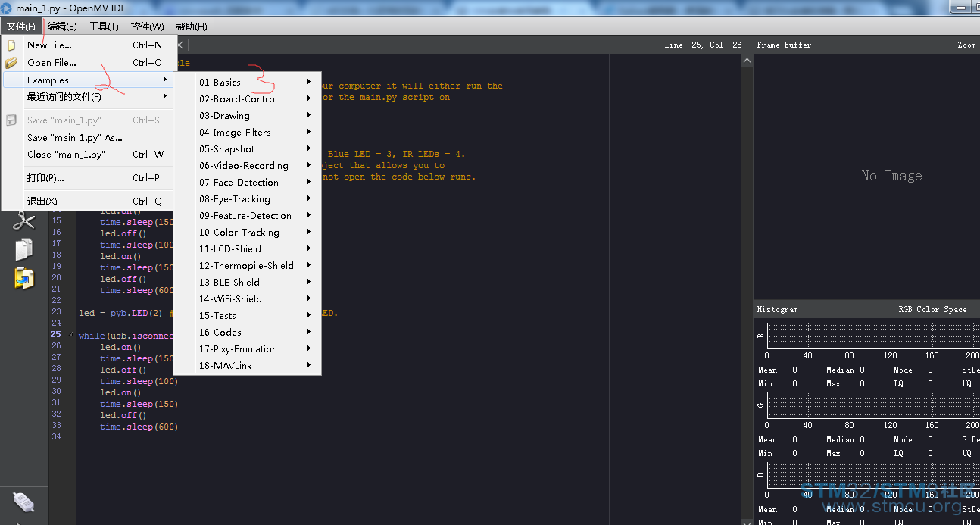This screenshot has height=525, width=980.
Task: Expand the Examples submenu entry
Action: (89, 80)
